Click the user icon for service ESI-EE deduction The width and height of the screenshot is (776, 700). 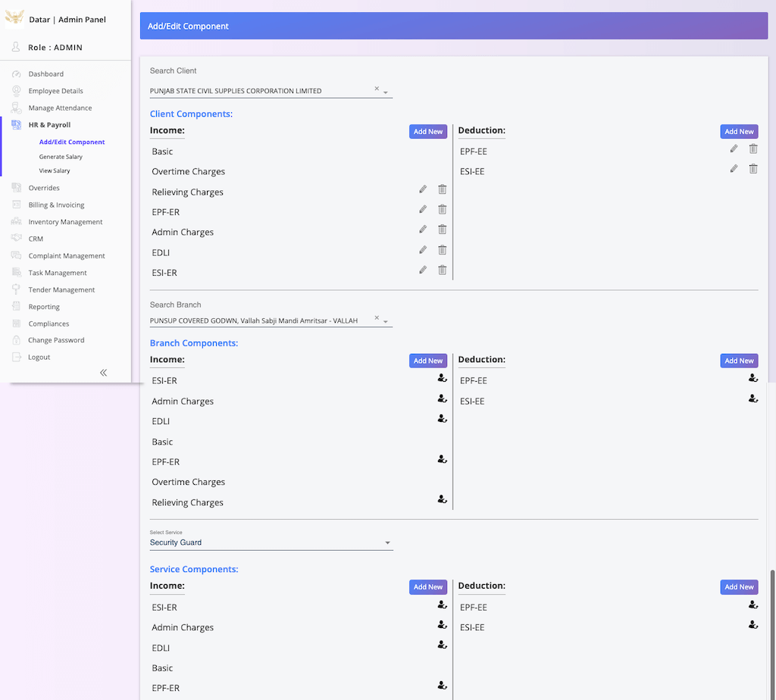[753, 625]
